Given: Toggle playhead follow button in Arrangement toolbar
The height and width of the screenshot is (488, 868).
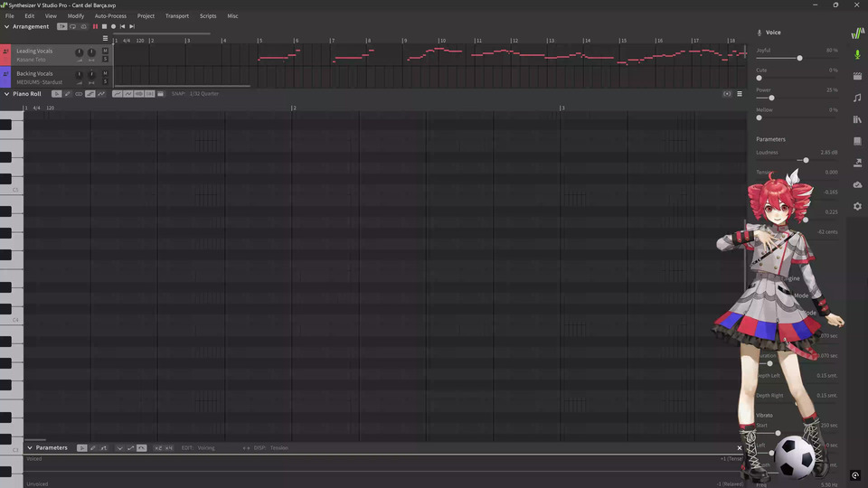Looking at the screenshot, I should tap(62, 26).
